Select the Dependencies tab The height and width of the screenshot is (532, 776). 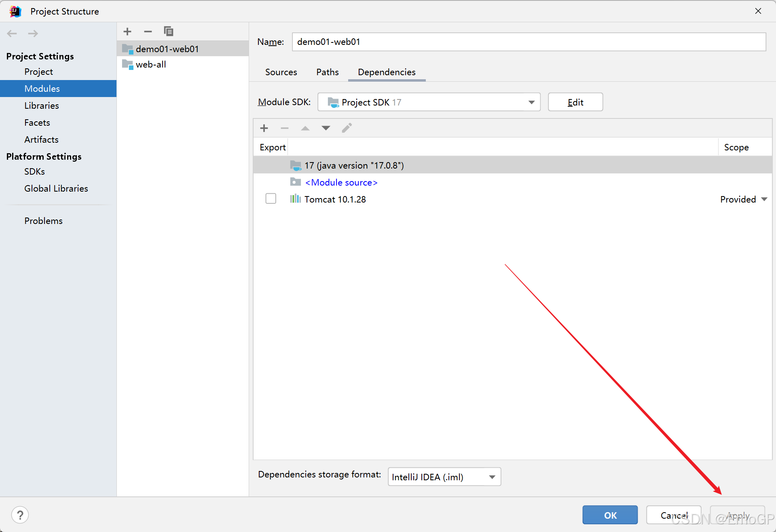coord(387,72)
